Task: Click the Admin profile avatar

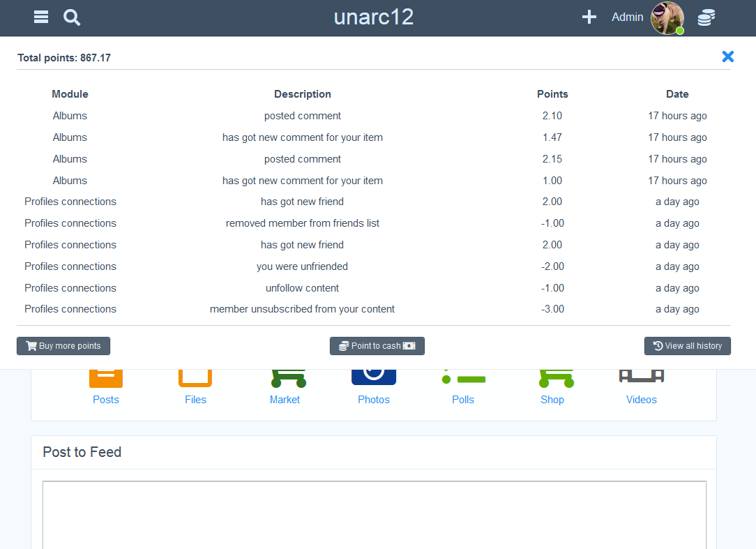Action: pos(667,18)
